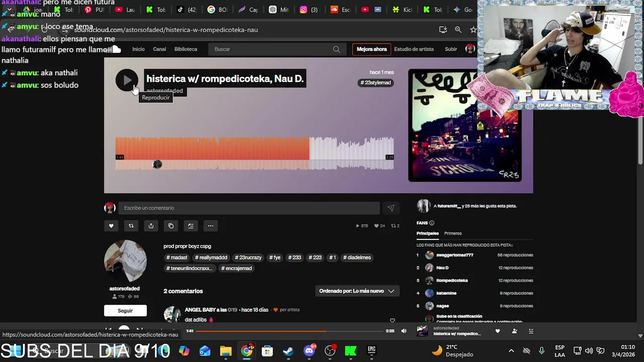The height and width of the screenshot is (362, 644).
Task: Open the #encrajemad tag
Action: (x=236, y=268)
